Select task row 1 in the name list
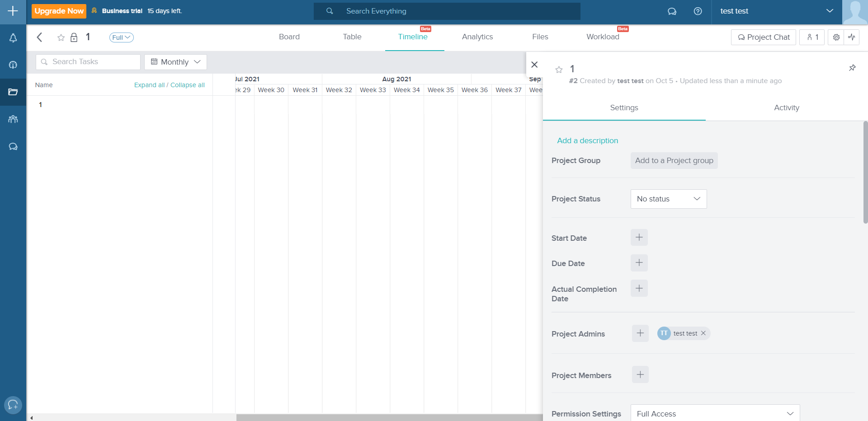The width and height of the screenshot is (868, 421). 119,105
